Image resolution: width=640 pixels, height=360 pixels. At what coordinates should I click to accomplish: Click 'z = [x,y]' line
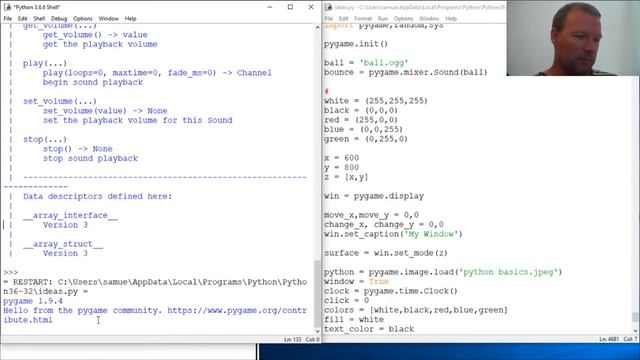pyautogui.click(x=346, y=177)
